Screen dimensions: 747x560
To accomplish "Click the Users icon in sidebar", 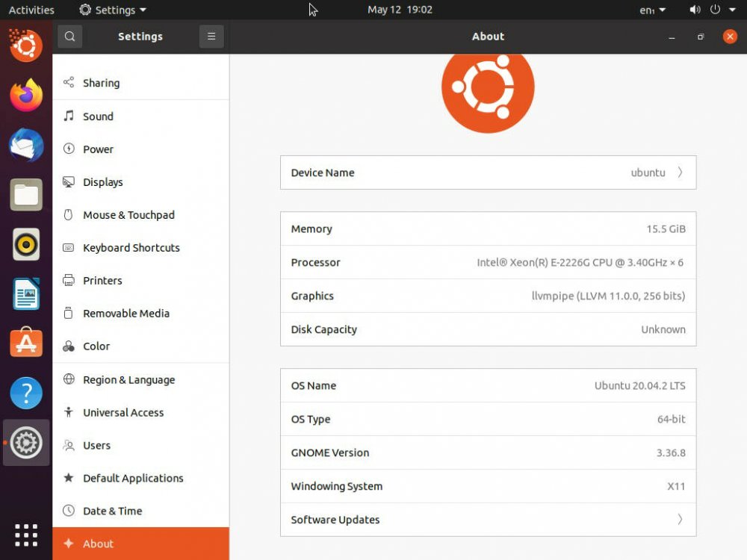I will click(69, 445).
